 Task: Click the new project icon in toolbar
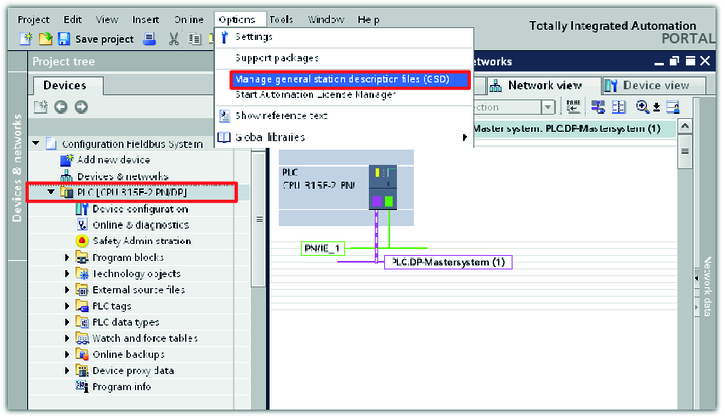tap(27, 39)
